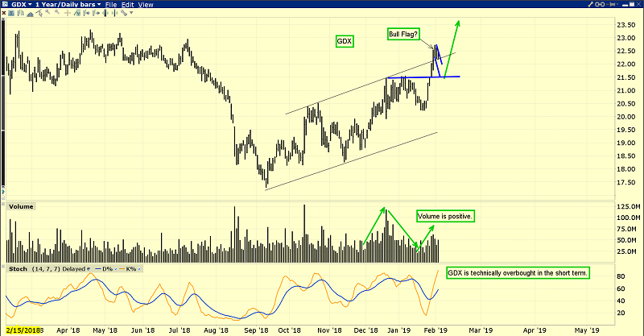The width and height of the screenshot is (644, 336).
Task: Maximize the chart window
Action: 632,4
